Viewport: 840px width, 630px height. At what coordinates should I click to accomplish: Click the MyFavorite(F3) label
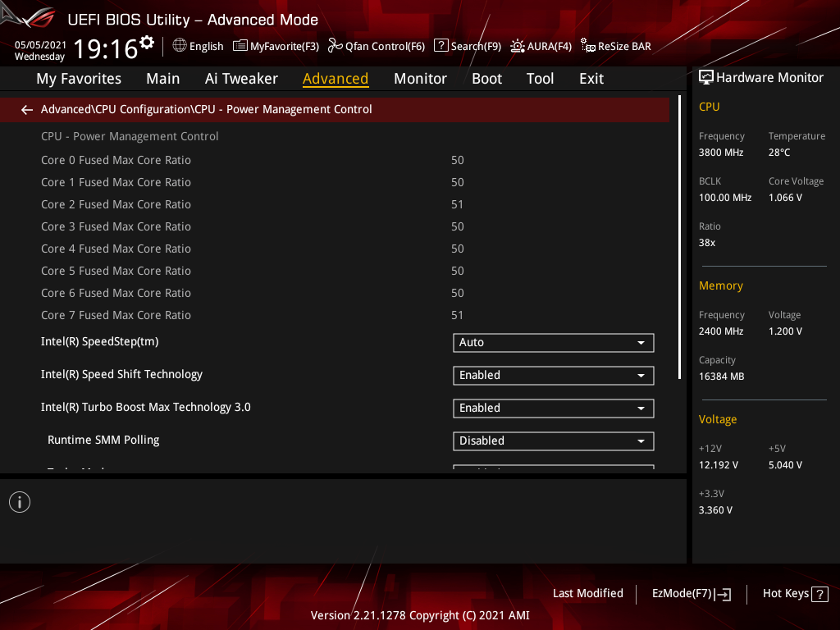tap(285, 47)
